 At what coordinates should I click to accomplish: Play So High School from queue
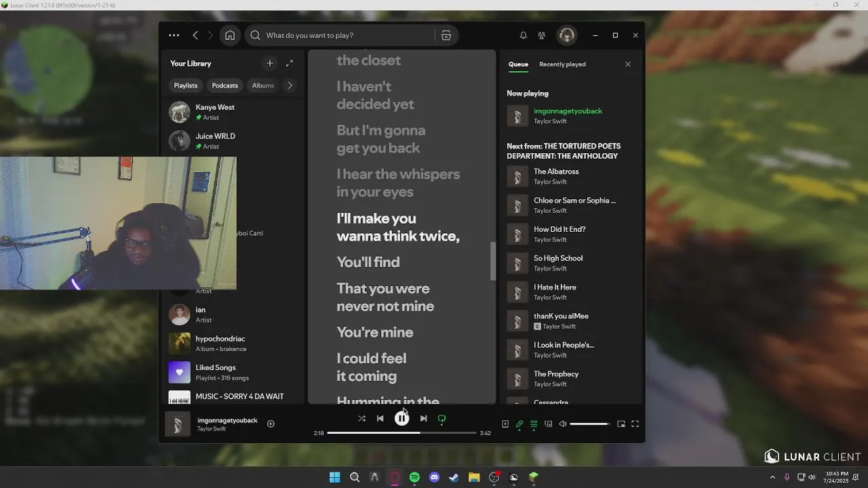(x=572, y=263)
